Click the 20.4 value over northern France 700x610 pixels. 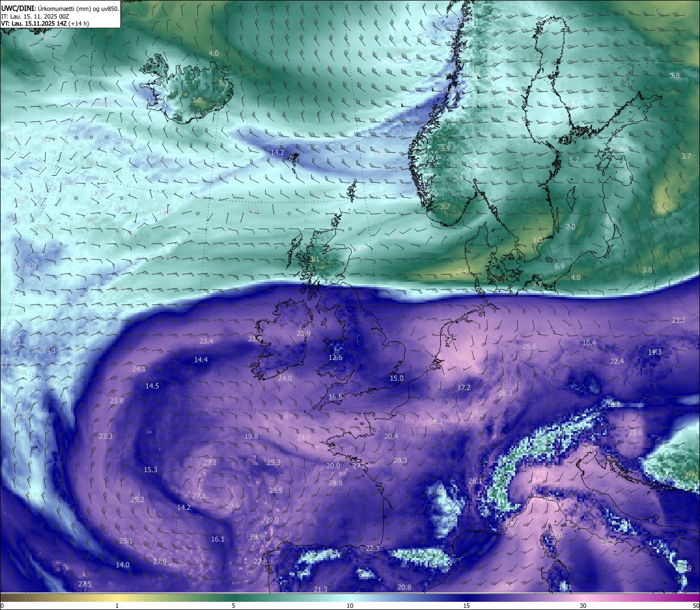(x=391, y=436)
